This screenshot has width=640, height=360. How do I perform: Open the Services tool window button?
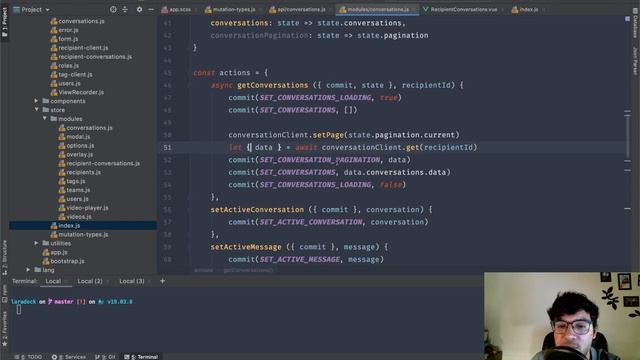[x=69, y=357]
